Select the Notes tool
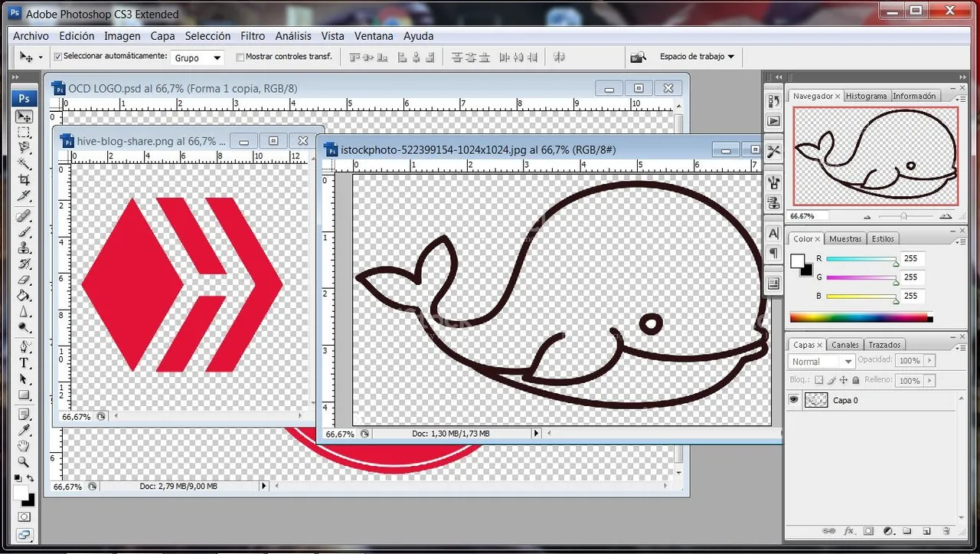Image resolution: width=980 pixels, height=554 pixels. pos(24,415)
